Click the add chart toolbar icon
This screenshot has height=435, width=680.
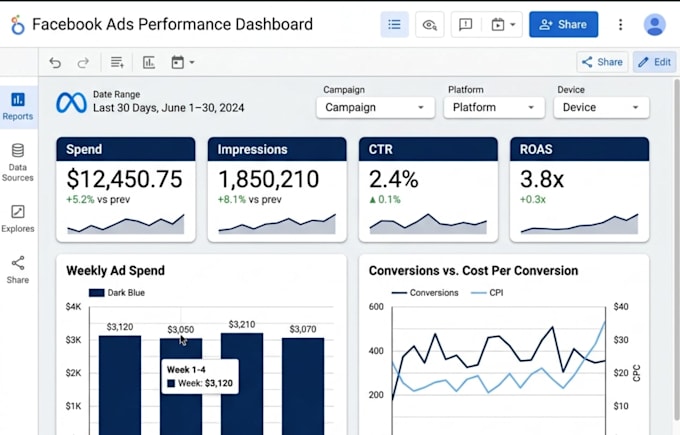coord(149,62)
